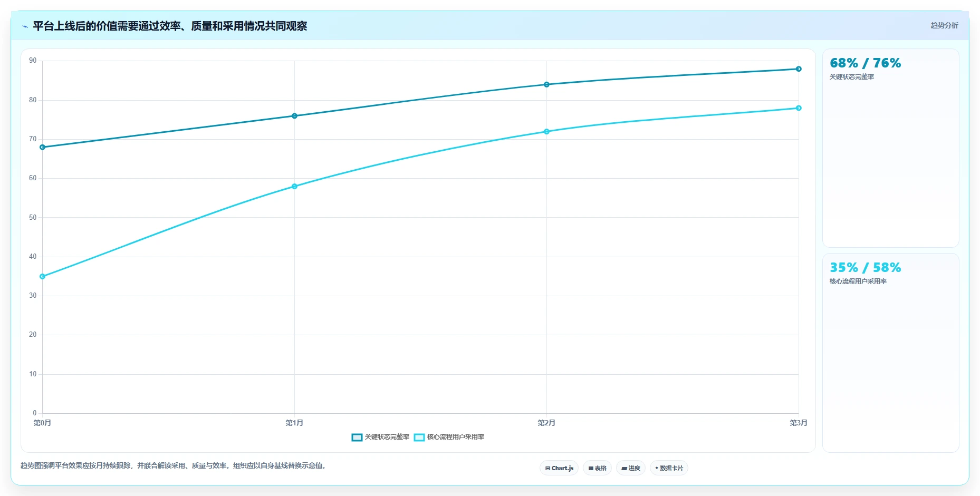
Task: Select the 核心流程用户采用率 data point at 第1月
Action: [294, 187]
